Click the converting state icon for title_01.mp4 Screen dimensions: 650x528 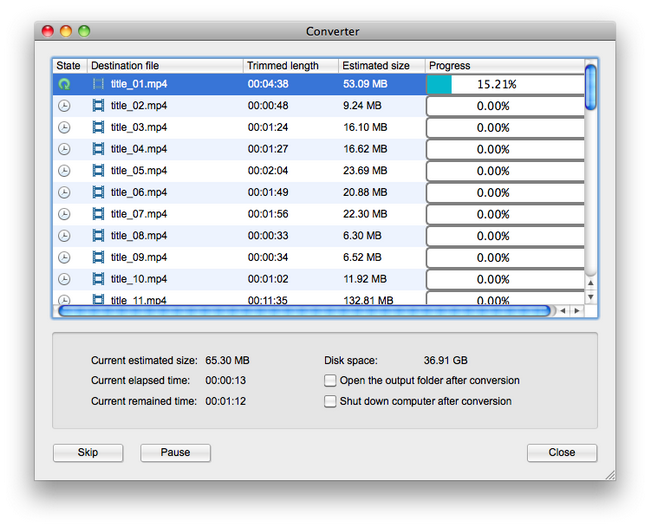click(64, 84)
